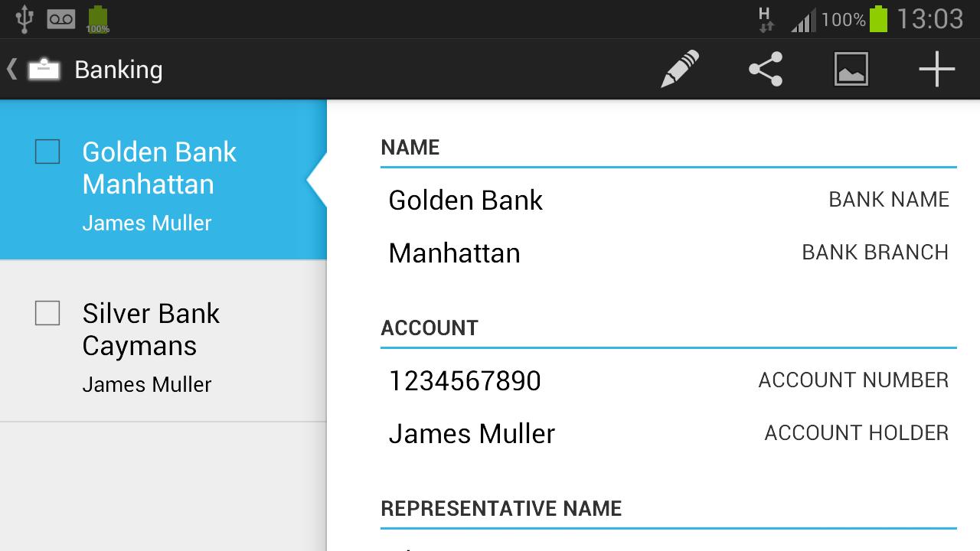
Task: Tap the battery indicator in status bar
Action: [878, 19]
